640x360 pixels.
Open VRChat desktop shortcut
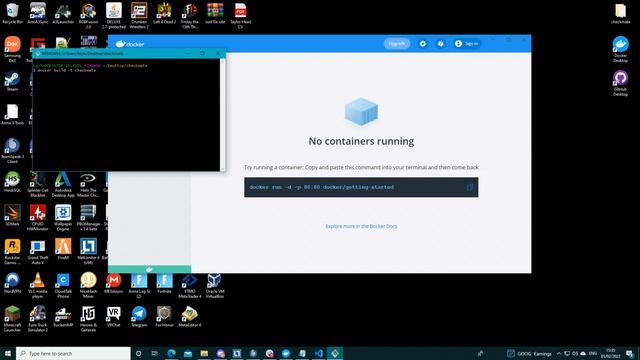113,317
